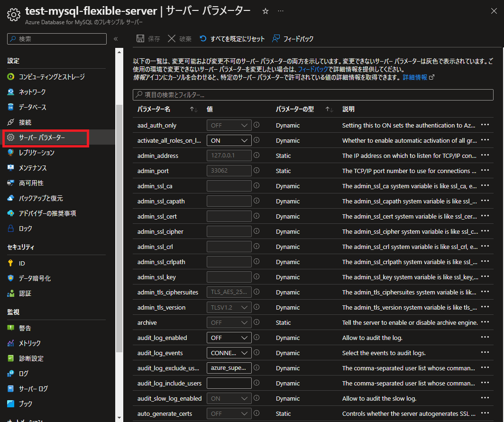Click the admin_address 127.0.0.1 value field

(x=229, y=156)
